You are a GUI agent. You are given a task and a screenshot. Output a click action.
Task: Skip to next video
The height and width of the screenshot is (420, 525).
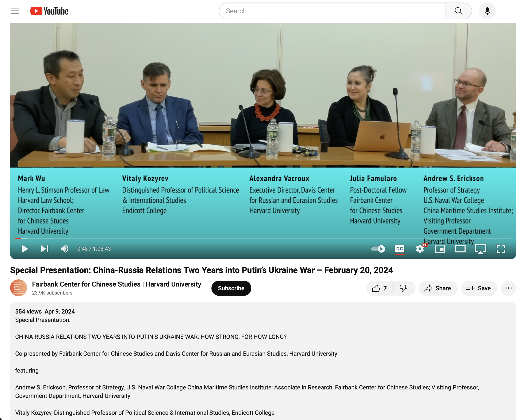pyautogui.click(x=45, y=249)
